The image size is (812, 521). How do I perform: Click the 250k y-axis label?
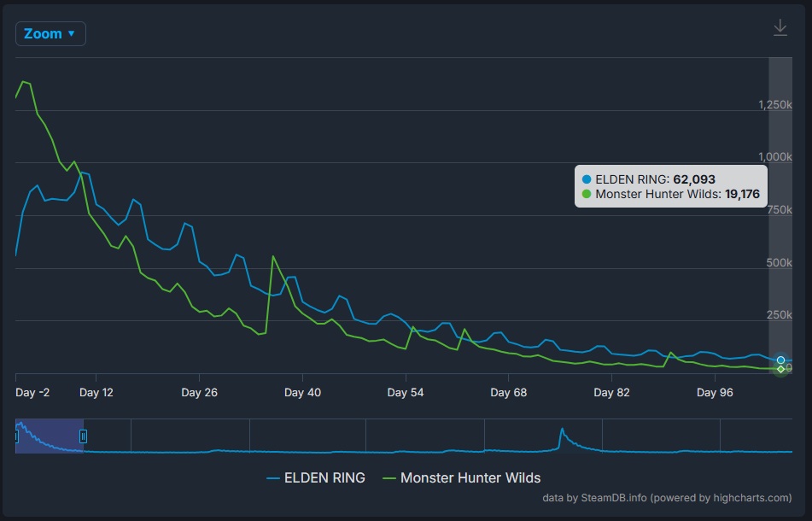(x=779, y=315)
